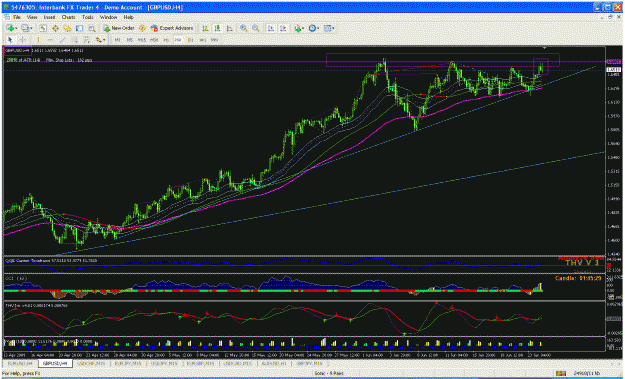The width and height of the screenshot is (625, 379).
Task: Switch chart to bar chart
Action: [205, 28]
